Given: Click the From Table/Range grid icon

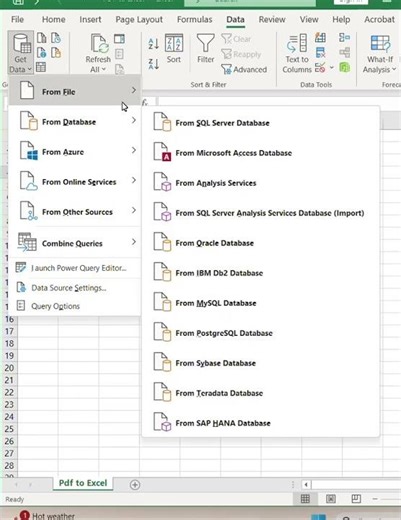Looking at the screenshot, I should pyautogui.click(x=41, y=67).
